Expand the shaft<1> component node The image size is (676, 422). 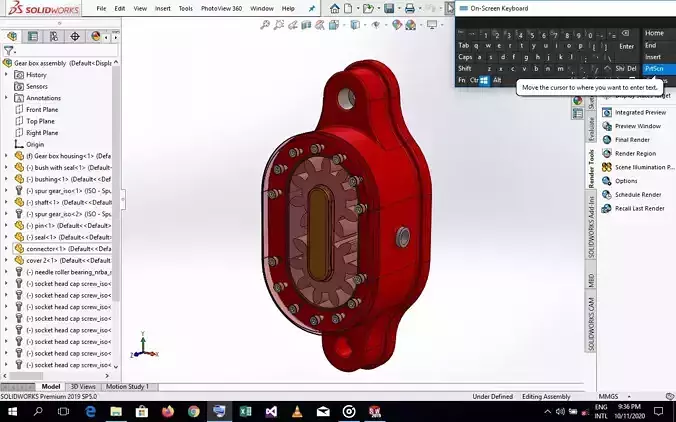6,203
